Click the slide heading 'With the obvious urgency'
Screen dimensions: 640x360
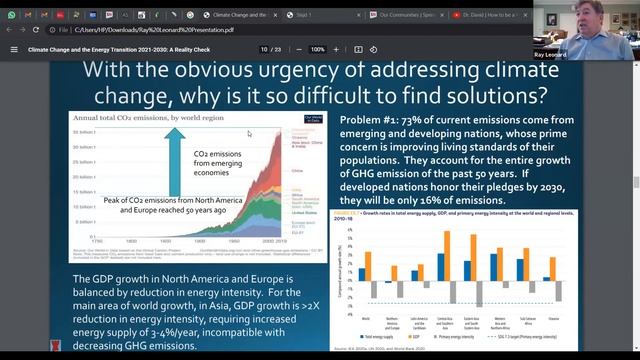[x=321, y=82]
